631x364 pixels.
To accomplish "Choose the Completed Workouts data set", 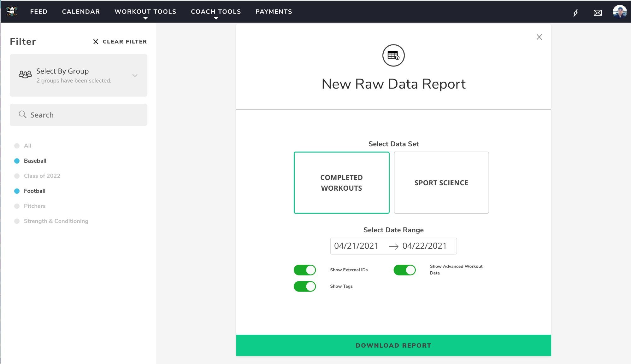I will coord(342,183).
